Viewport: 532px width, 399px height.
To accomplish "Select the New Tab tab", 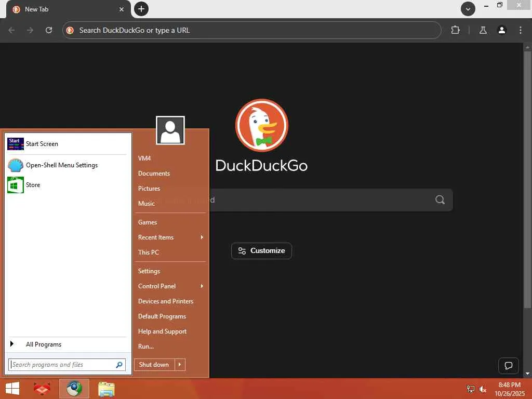I will pyautogui.click(x=67, y=9).
